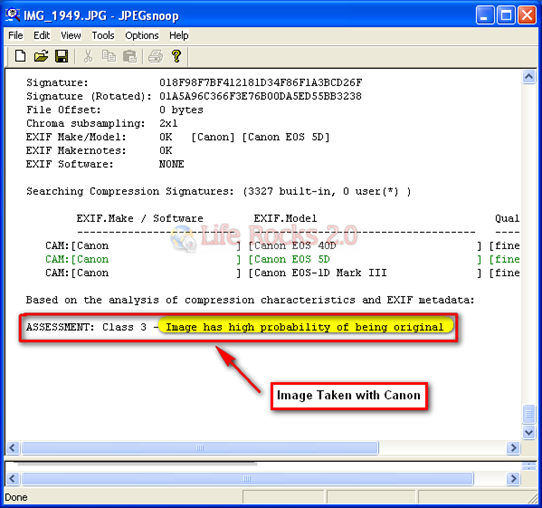Click the lower horizontal scrollbar thumb

[247, 479]
